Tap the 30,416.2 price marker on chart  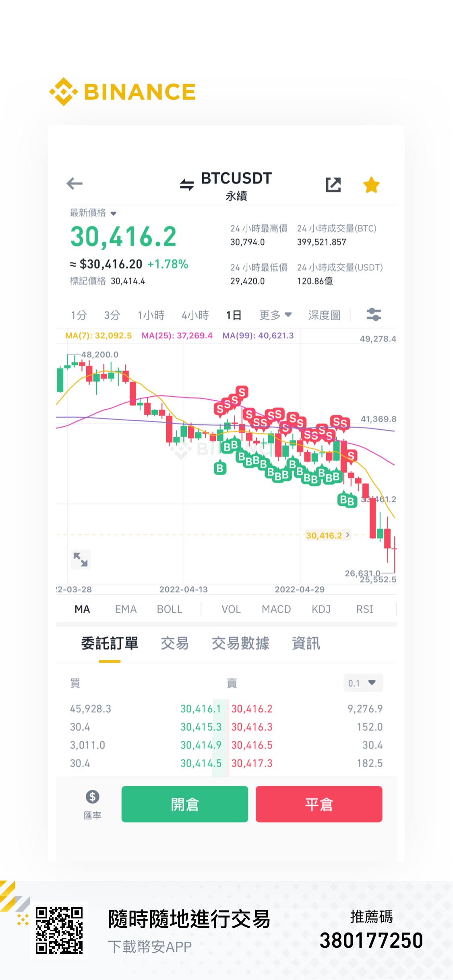coord(328,535)
